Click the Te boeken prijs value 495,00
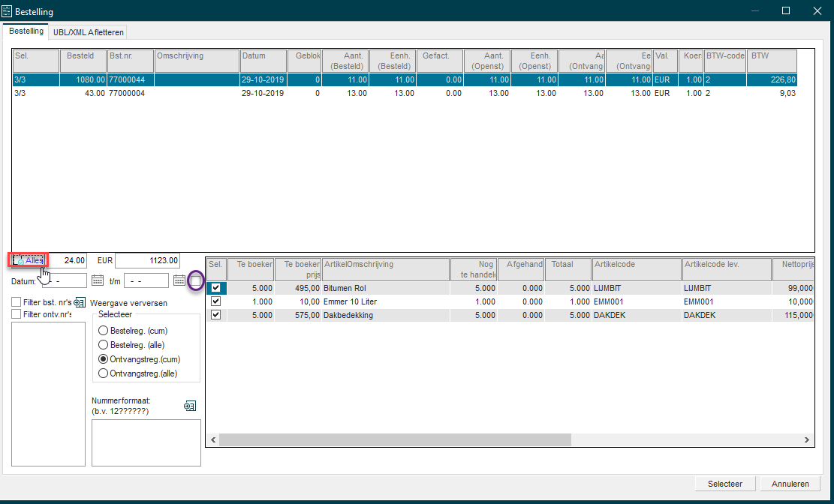834x504 pixels. 298,288
